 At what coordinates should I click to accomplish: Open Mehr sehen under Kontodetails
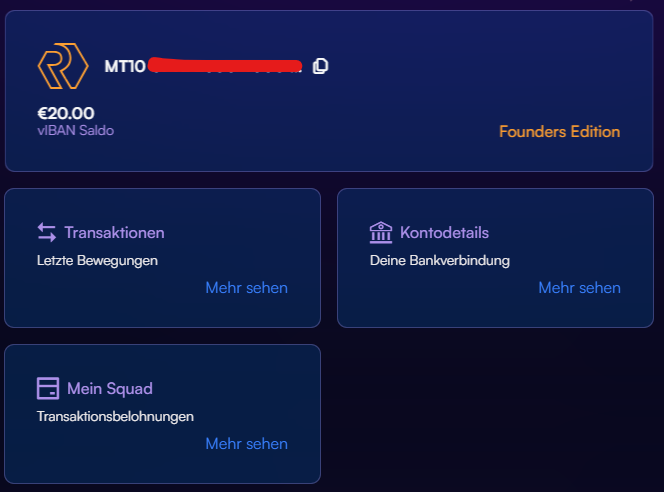click(579, 288)
